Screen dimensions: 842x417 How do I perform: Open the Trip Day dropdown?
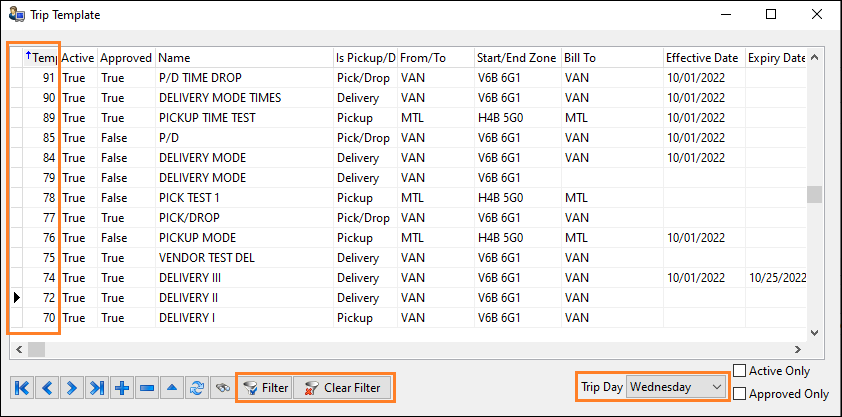tap(716, 386)
